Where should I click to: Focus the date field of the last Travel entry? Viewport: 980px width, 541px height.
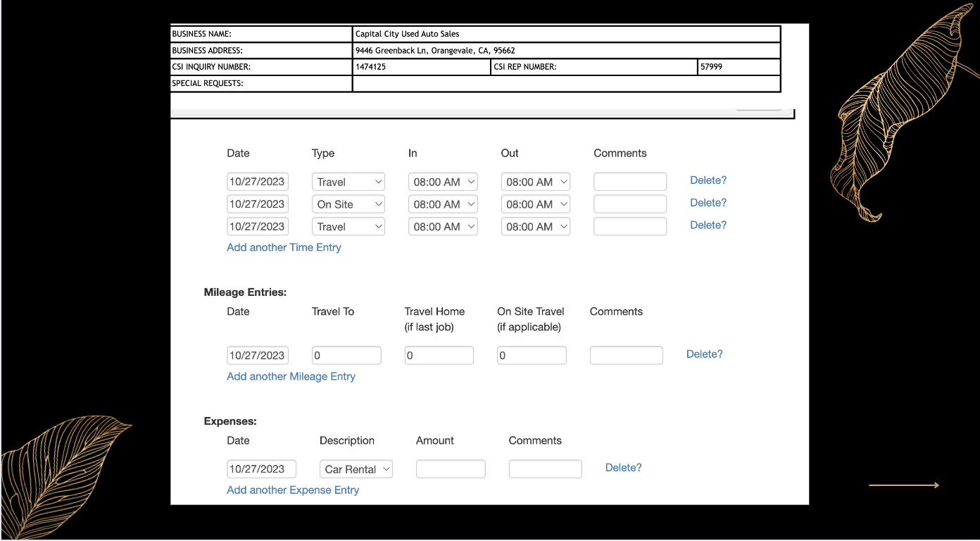click(x=258, y=227)
